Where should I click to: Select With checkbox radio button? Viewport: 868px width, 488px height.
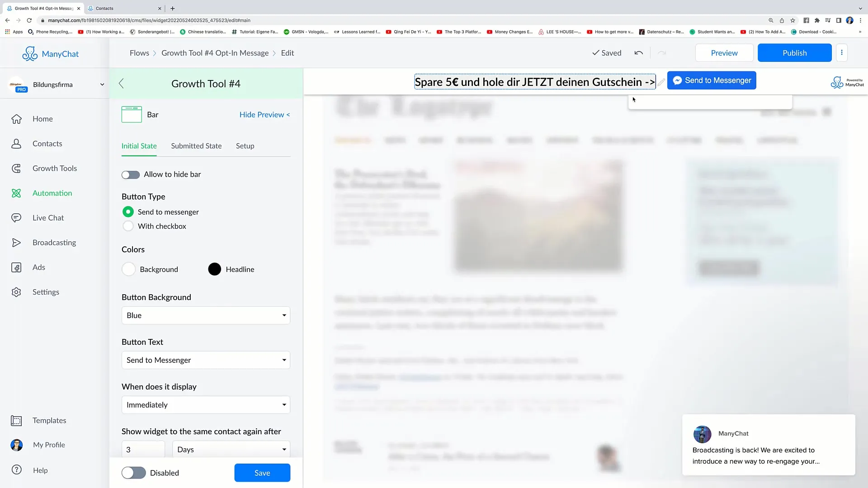pyautogui.click(x=127, y=226)
